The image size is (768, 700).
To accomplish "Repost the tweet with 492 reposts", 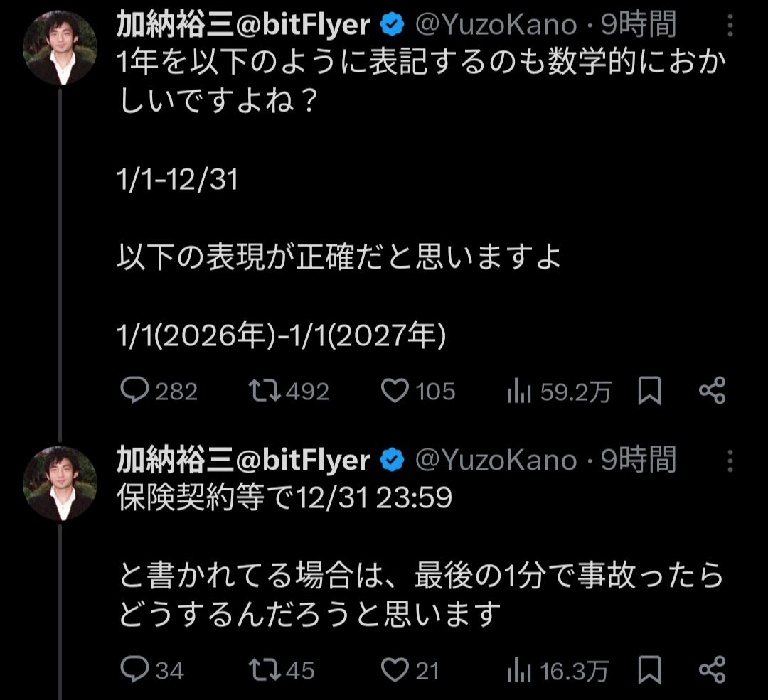I will (264, 392).
